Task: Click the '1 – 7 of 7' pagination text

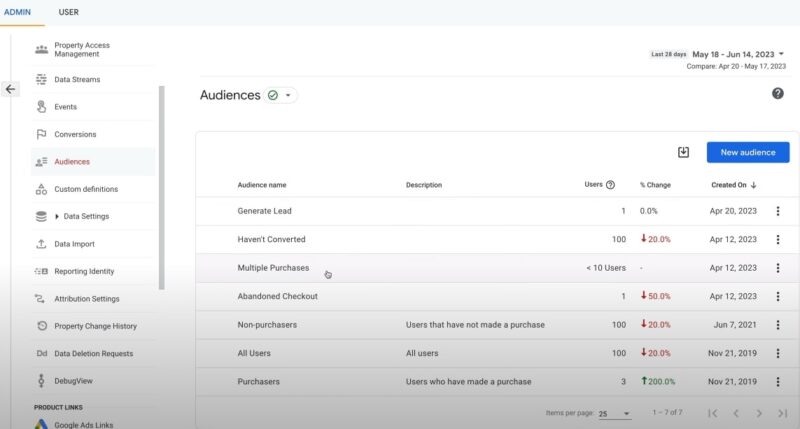Action: 667,412
